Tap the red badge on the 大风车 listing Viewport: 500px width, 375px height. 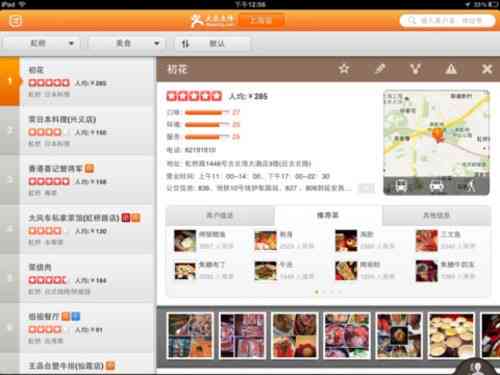point(126,218)
